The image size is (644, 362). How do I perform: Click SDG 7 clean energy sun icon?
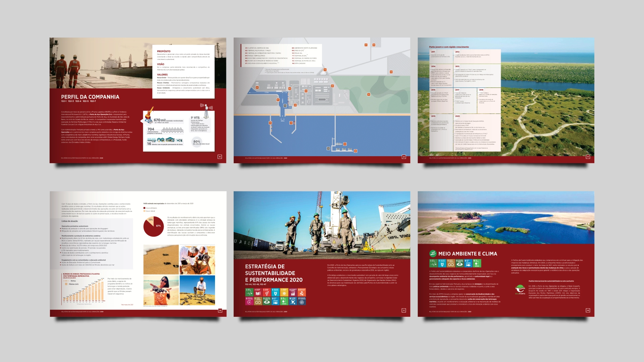coord(284,292)
